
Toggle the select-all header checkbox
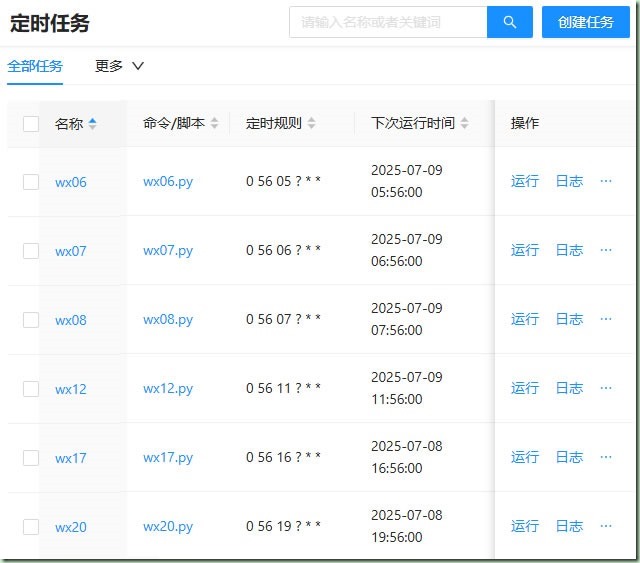[x=31, y=124]
